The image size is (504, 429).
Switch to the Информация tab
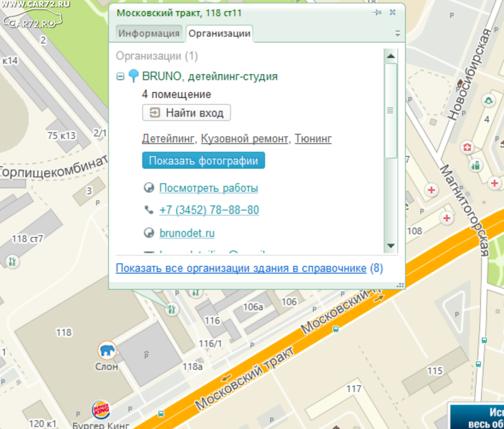[148, 33]
